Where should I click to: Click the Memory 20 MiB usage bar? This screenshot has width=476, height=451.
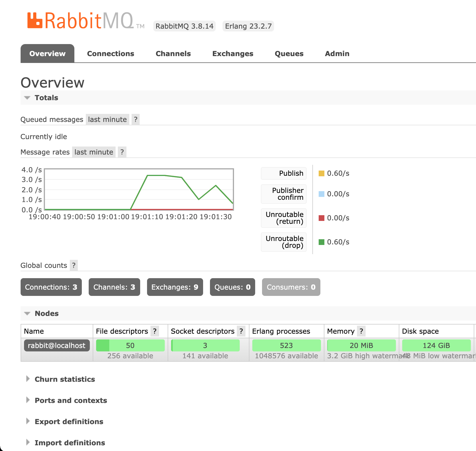tap(362, 345)
